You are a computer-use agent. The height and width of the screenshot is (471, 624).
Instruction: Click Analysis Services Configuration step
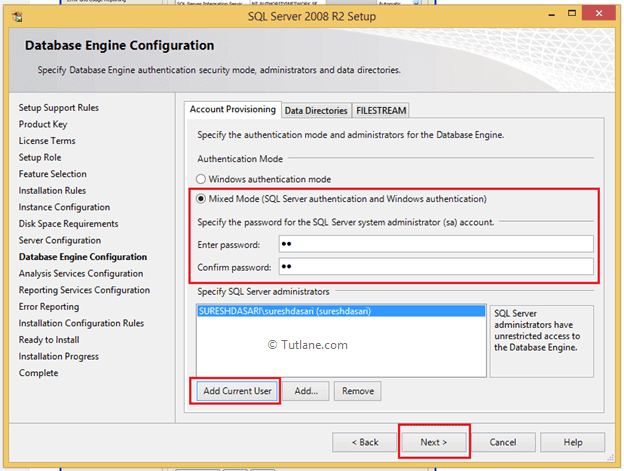click(81, 274)
